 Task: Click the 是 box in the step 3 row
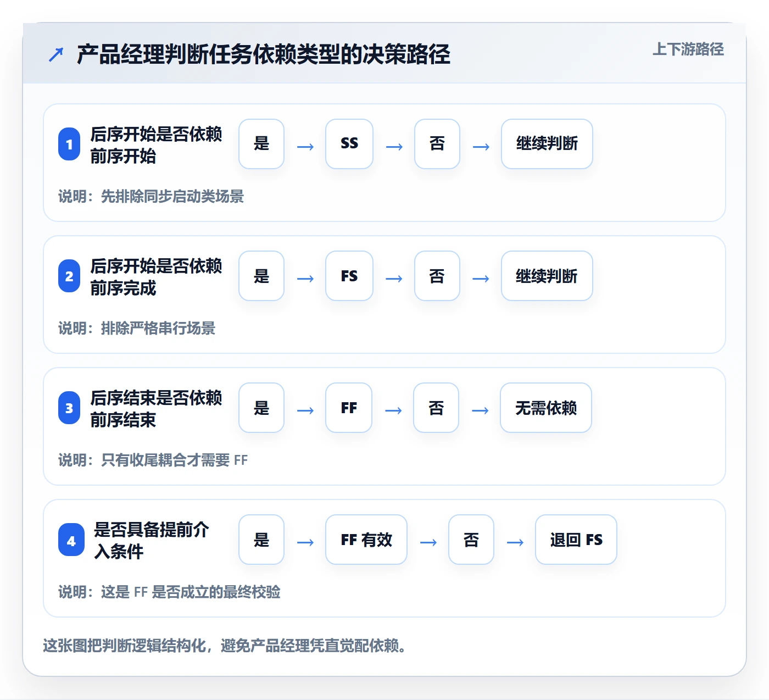(x=261, y=408)
